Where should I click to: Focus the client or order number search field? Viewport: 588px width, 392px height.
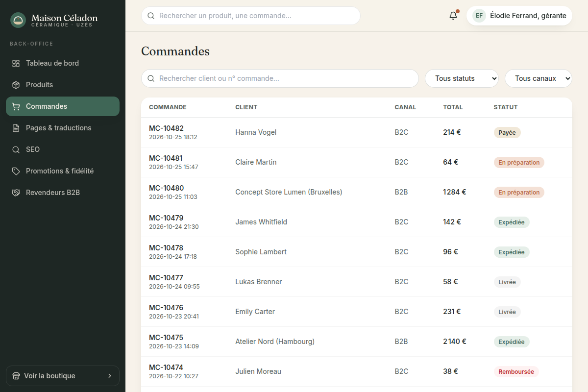(x=280, y=78)
